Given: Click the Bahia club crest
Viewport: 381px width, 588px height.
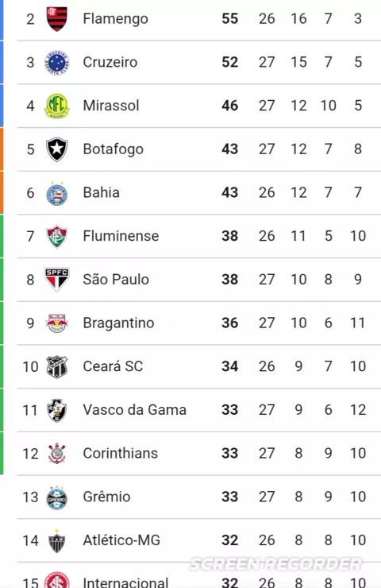Looking at the screenshot, I should pyautogui.click(x=57, y=194).
